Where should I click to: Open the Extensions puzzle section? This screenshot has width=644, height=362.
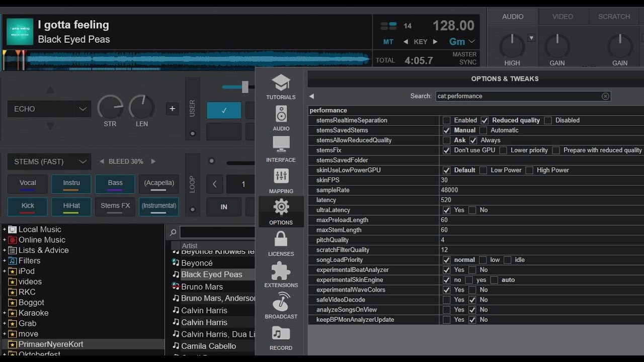(281, 275)
